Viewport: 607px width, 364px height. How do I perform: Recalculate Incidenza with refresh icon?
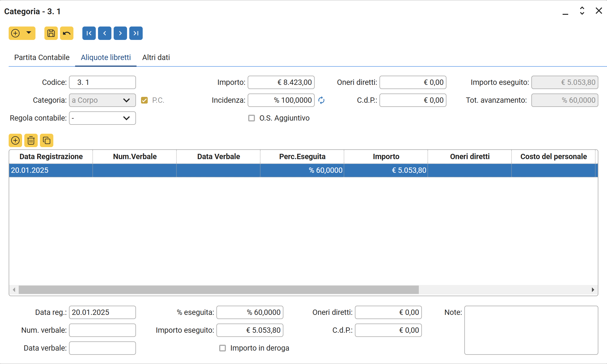point(321,100)
